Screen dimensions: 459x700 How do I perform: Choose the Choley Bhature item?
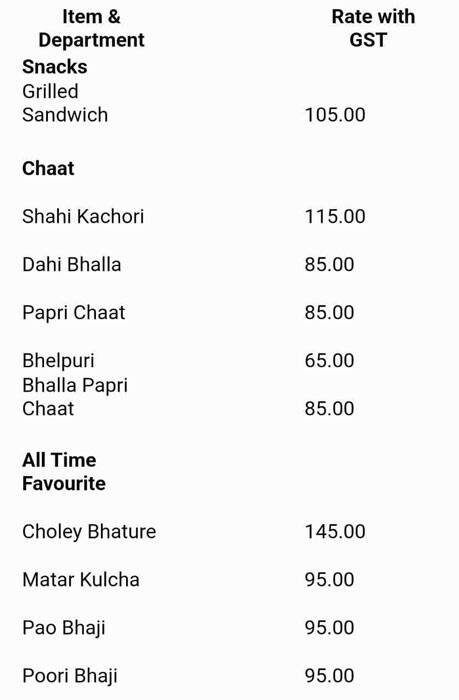(89, 532)
